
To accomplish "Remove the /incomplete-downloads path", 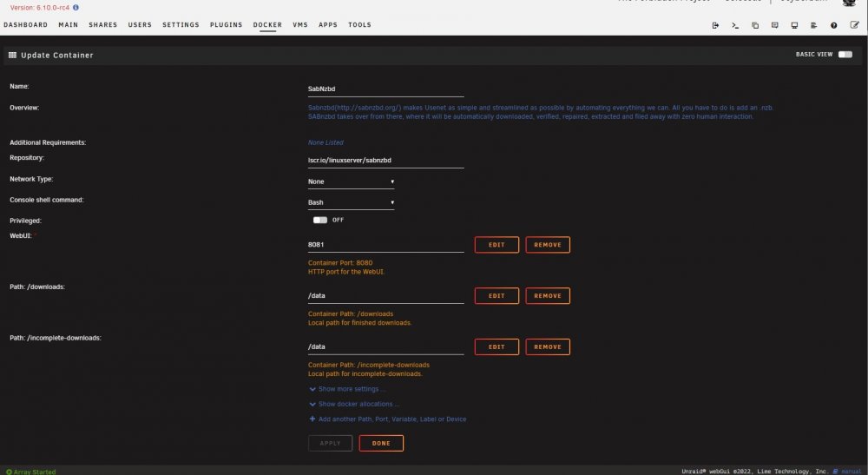I will point(548,346).
